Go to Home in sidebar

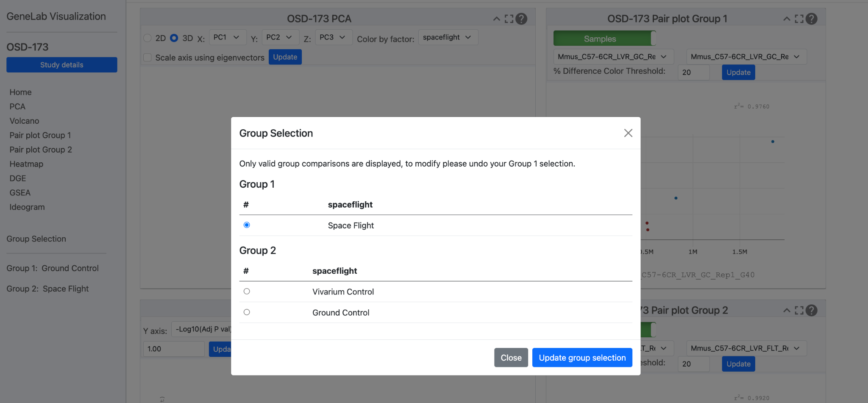click(20, 92)
